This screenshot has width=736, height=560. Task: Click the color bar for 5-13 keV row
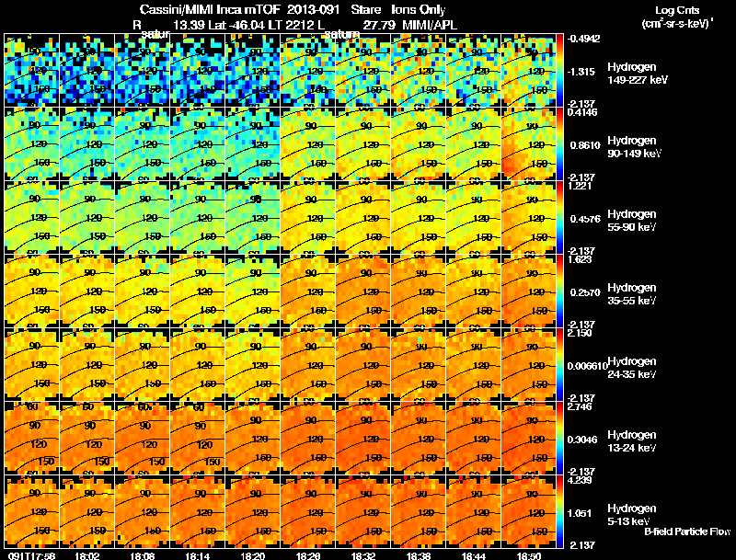pos(560,511)
